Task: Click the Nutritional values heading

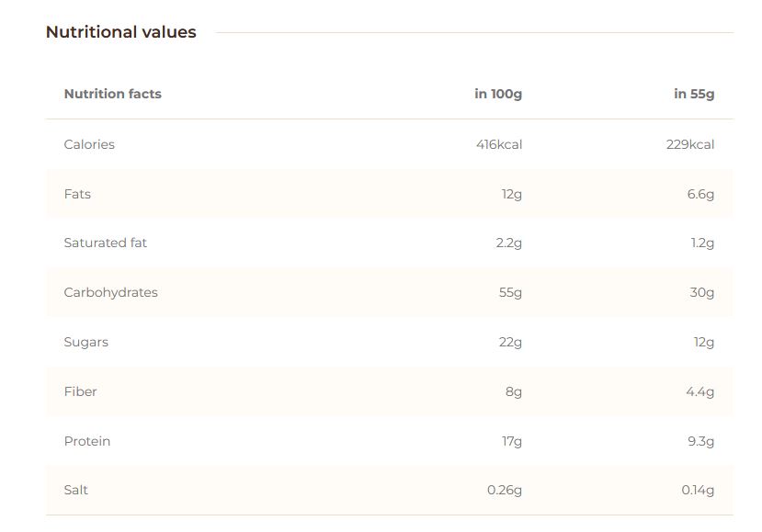Action: point(121,32)
